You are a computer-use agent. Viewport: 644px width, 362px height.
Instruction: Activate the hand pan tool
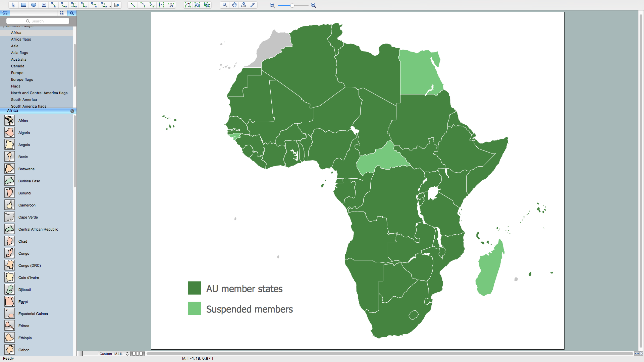(x=234, y=5)
